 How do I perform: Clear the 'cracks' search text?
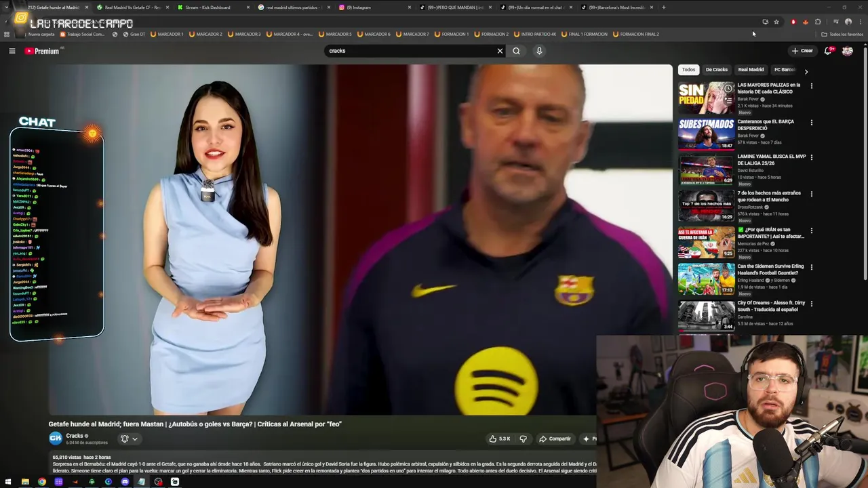tap(500, 51)
